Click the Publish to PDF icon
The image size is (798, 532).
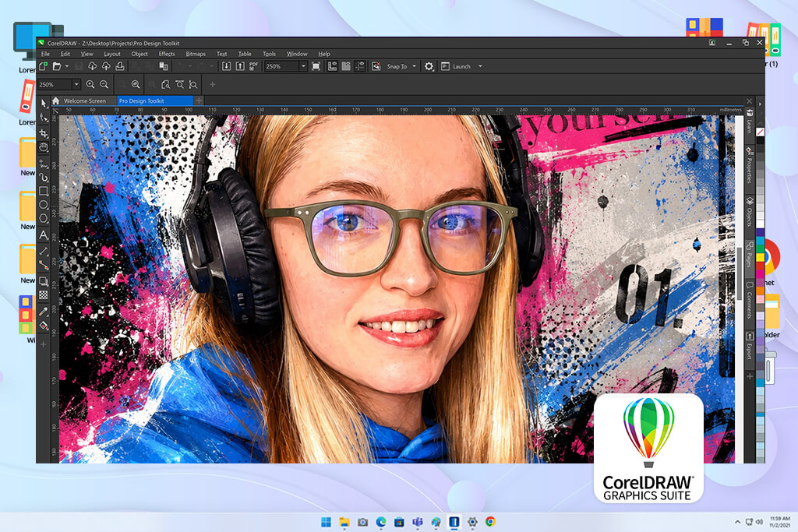point(253,66)
